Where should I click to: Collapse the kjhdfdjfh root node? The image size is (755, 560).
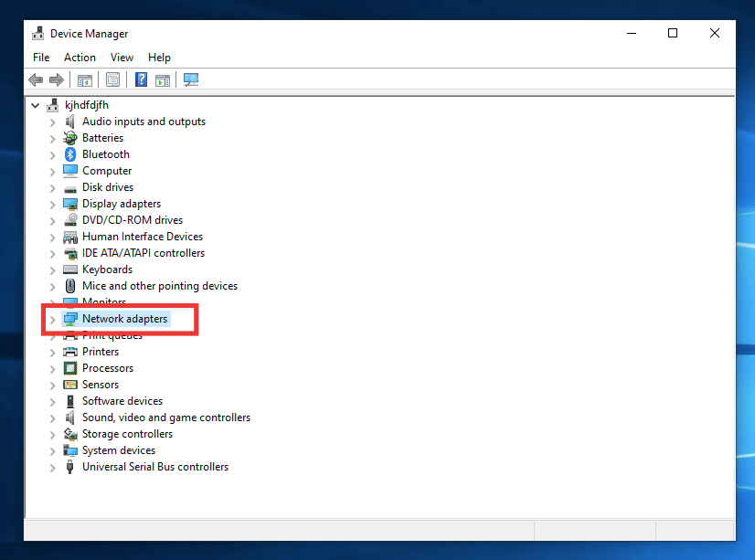[x=35, y=105]
